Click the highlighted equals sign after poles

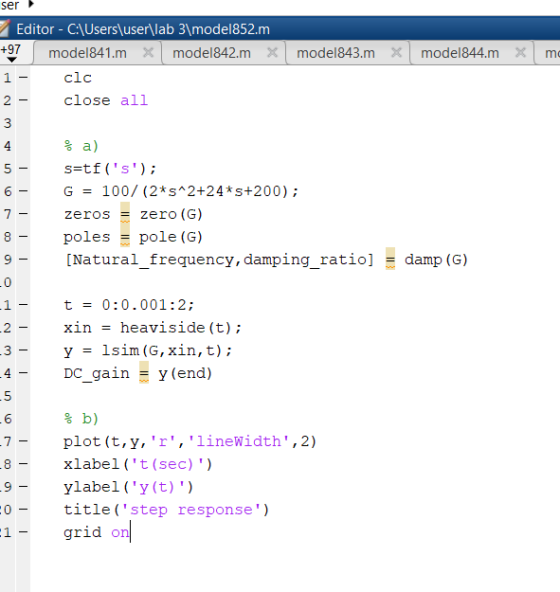[x=125, y=237]
